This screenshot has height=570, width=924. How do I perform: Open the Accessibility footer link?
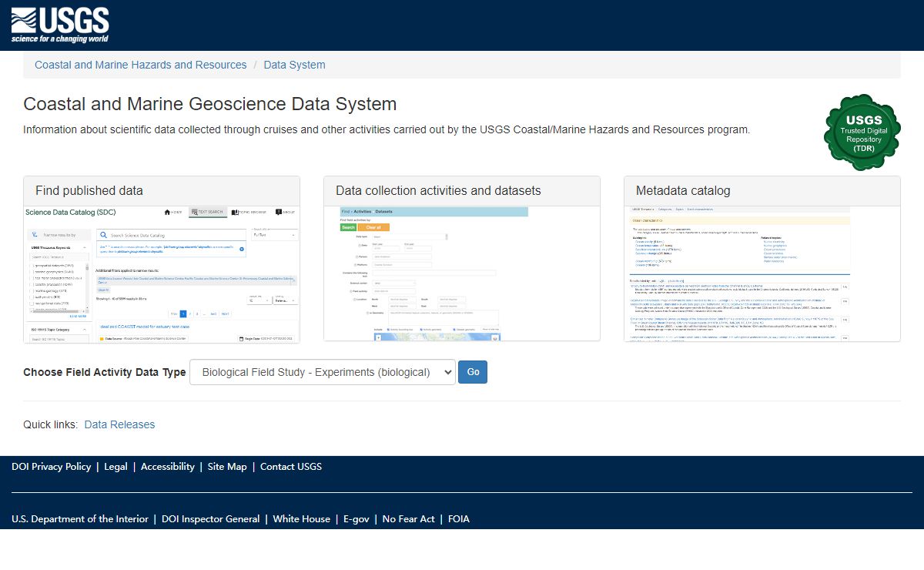(167, 466)
